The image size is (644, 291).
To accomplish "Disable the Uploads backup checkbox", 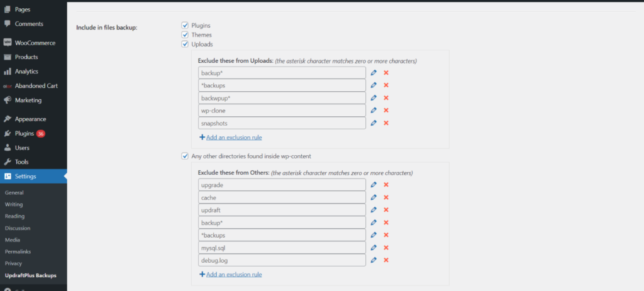I will pos(185,45).
